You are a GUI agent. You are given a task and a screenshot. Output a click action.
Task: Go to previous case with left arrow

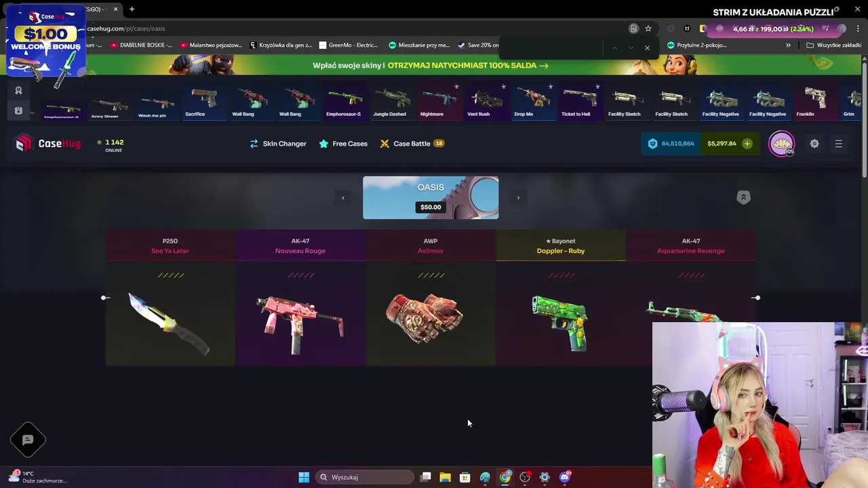pyautogui.click(x=343, y=198)
